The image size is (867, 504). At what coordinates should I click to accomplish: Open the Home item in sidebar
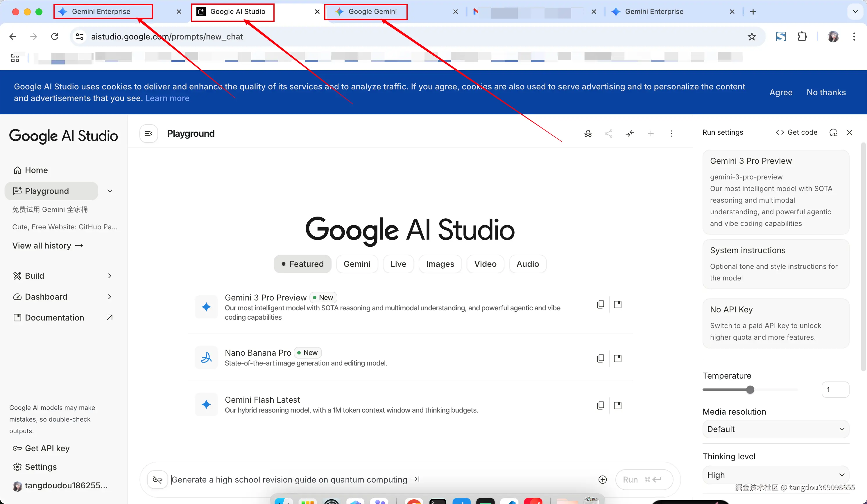36,170
